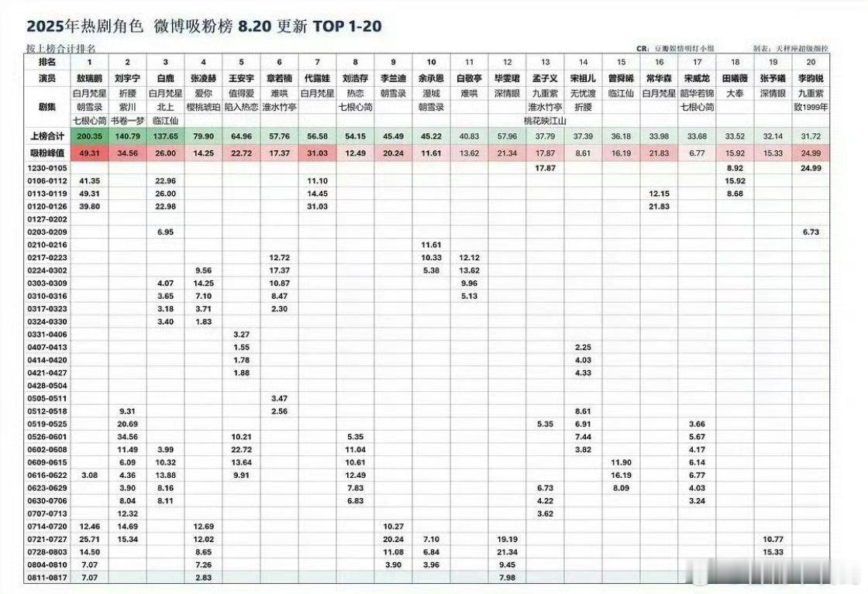Click week label '0428-0504'
Image resolution: width=868 pixels, height=594 pixels.
point(47,386)
